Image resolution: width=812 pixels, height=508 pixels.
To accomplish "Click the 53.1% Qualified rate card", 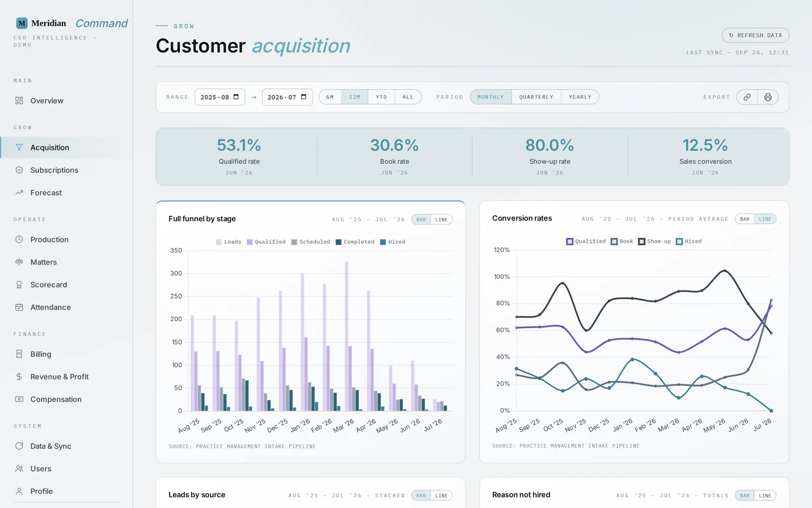I will click(x=239, y=156).
